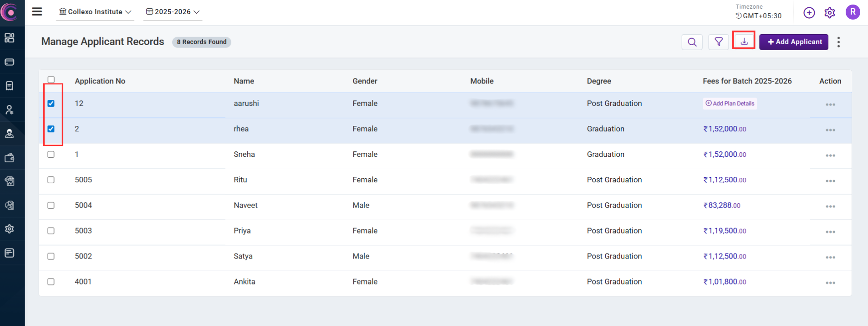This screenshot has width=868, height=326.
Task: Open the 2025-2026 session dropdown
Action: [173, 12]
